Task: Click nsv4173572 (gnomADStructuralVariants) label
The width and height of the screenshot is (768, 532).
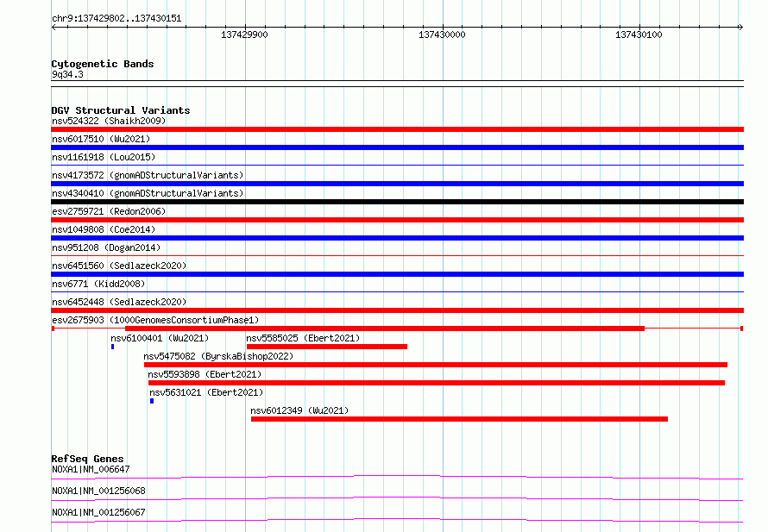Action: click(x=148, y=175)
